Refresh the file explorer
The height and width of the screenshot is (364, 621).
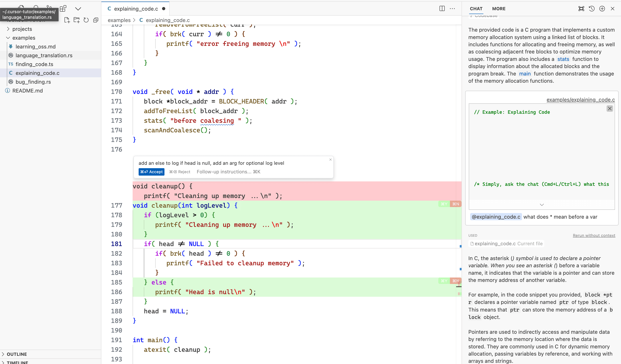[86, 20]
